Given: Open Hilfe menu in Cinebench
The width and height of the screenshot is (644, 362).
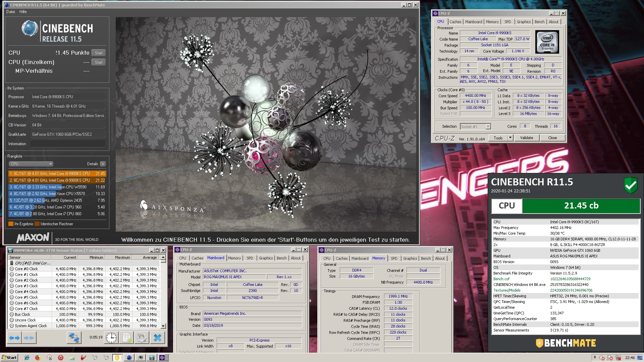Looking at the screenshot, I should (x=23, y=12).
